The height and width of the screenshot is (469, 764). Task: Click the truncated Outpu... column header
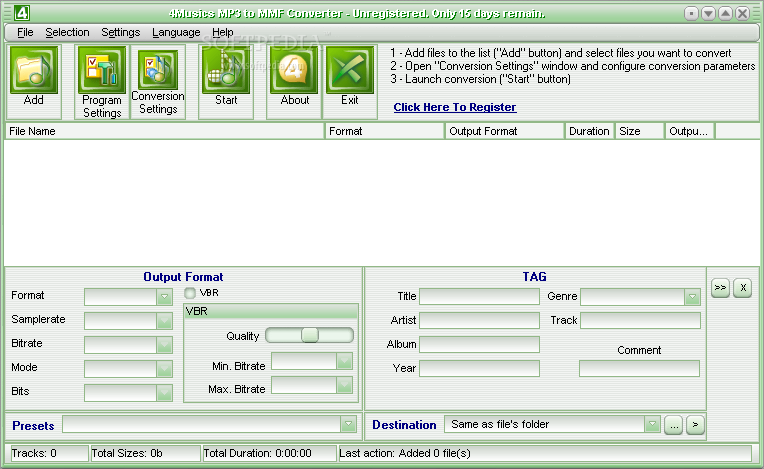pyautogui.click(x=690, y=131)
